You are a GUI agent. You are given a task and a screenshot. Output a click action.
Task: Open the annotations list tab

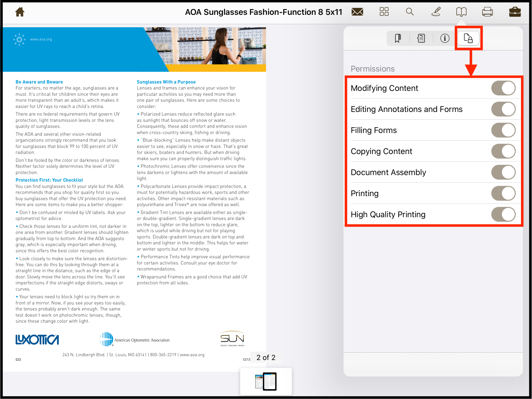(421, 38)
